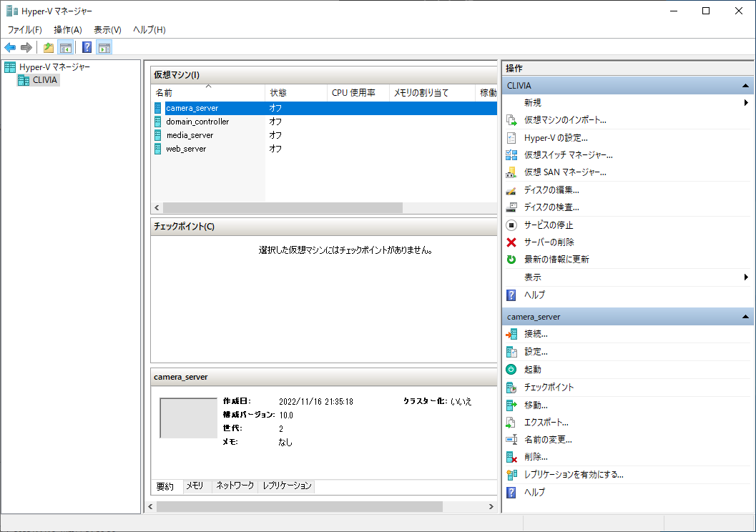
Task: Click ディスクの編集 edit disk icon
Action: pyautogui.click(x=511, y=190)
